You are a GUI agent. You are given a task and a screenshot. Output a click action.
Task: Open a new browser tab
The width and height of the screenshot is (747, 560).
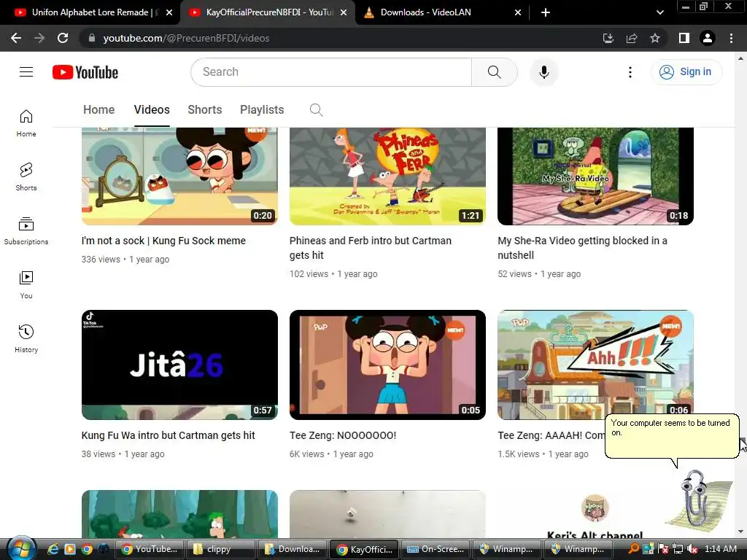546,12
